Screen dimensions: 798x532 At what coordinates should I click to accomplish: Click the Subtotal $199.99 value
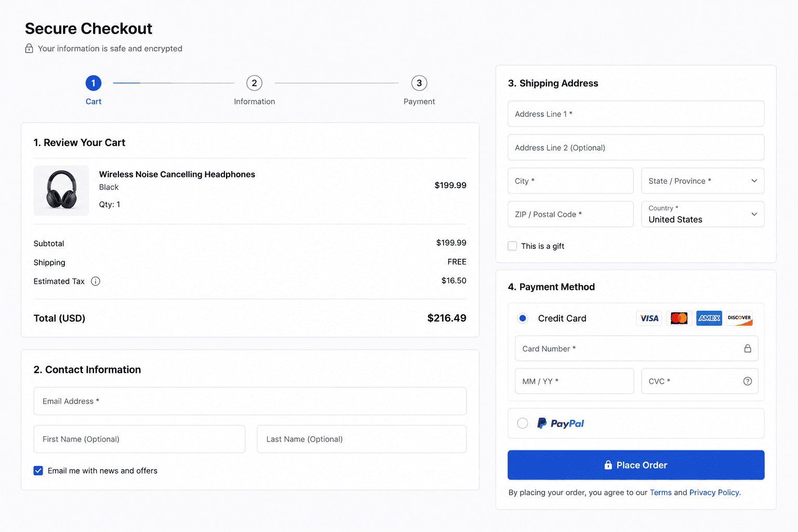point(451,243)
